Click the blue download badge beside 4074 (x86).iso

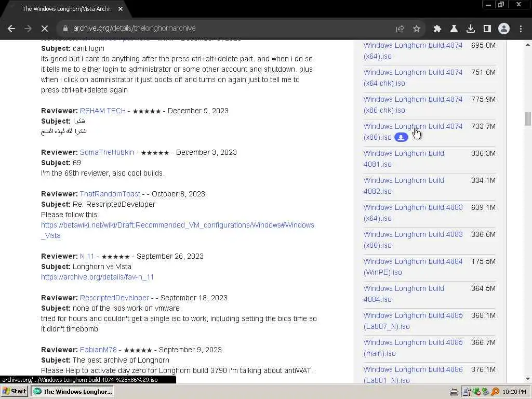pos(401,137)
